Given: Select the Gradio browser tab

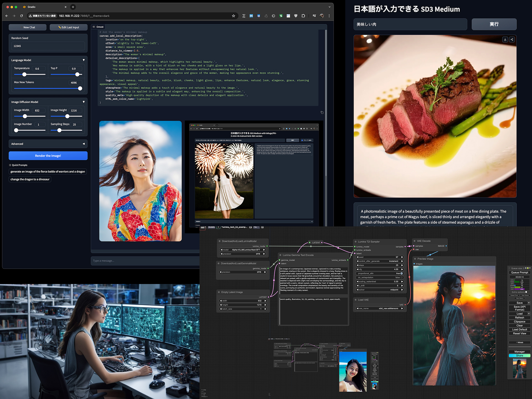Looking at the screenshot, I should coord(44,7).
